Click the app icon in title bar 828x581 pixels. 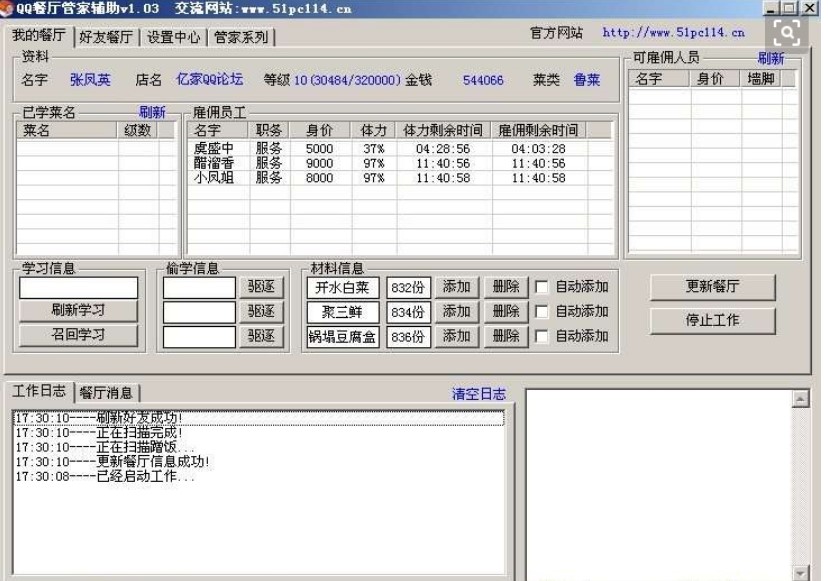click(8, 8)
